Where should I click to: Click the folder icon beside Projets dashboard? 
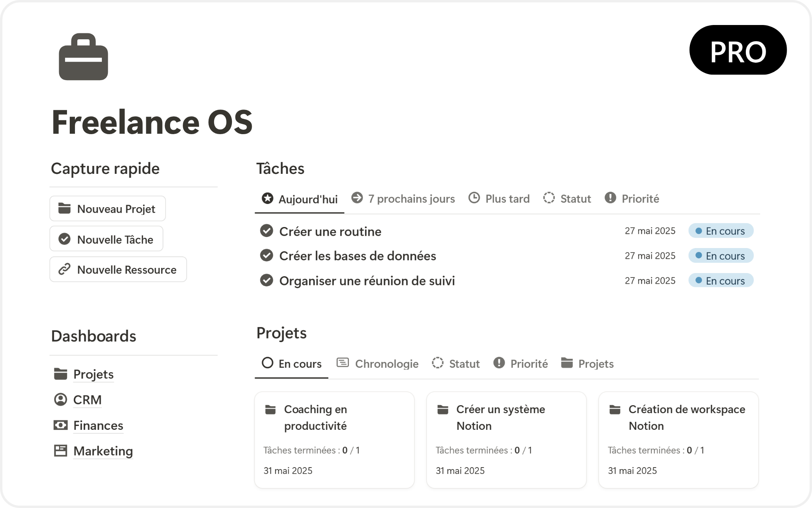(60, 374)
